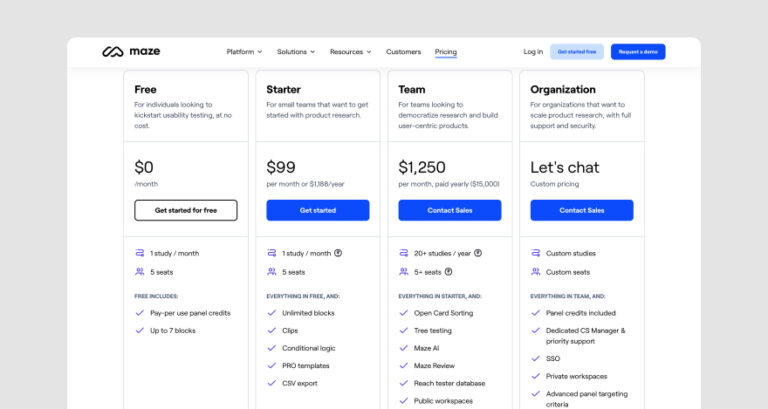Click the Custom studies icon in Organization plan
This screenshot has width=768, height=409.
click(536, 253)
